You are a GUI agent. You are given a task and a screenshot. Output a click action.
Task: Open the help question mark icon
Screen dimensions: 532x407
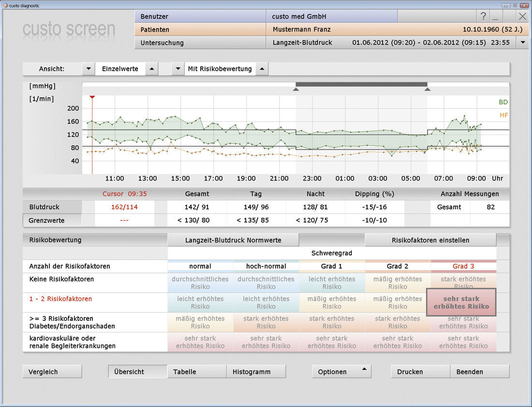coord(483,16)
